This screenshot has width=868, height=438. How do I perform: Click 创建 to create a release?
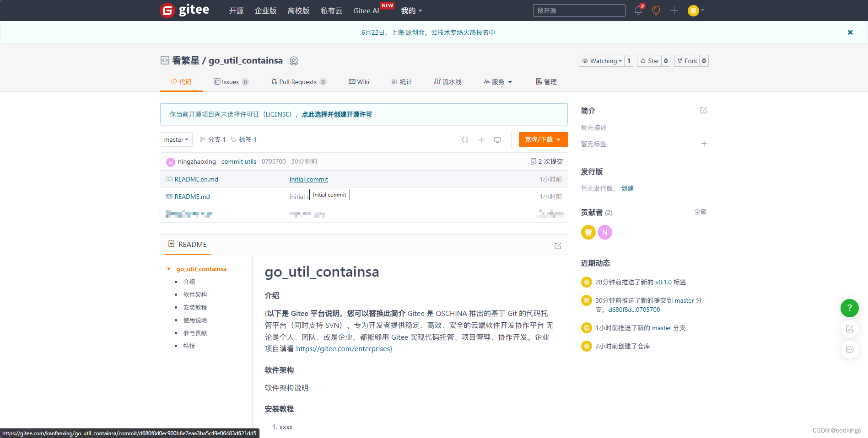[x=627, y=188]
